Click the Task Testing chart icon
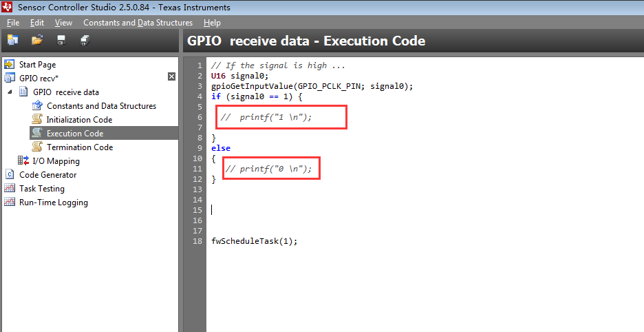Image resolution: width=644 pixels, height=332 pixels. point(10,188)
